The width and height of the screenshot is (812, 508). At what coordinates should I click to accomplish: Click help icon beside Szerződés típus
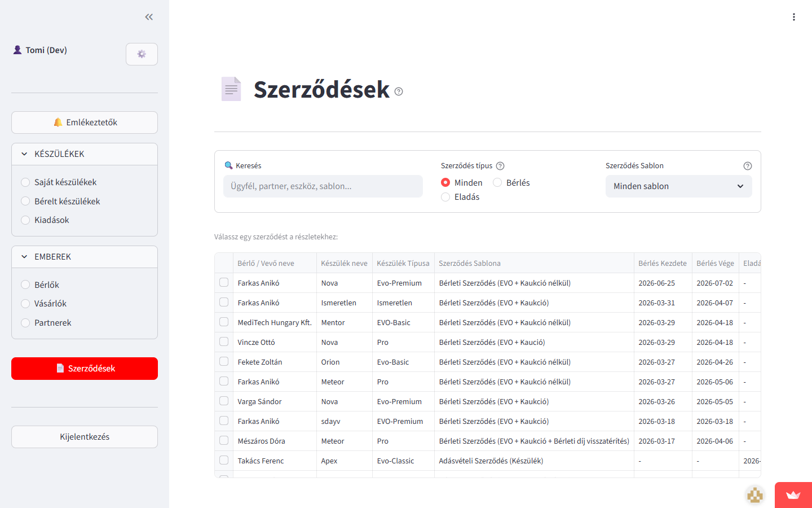500,166
